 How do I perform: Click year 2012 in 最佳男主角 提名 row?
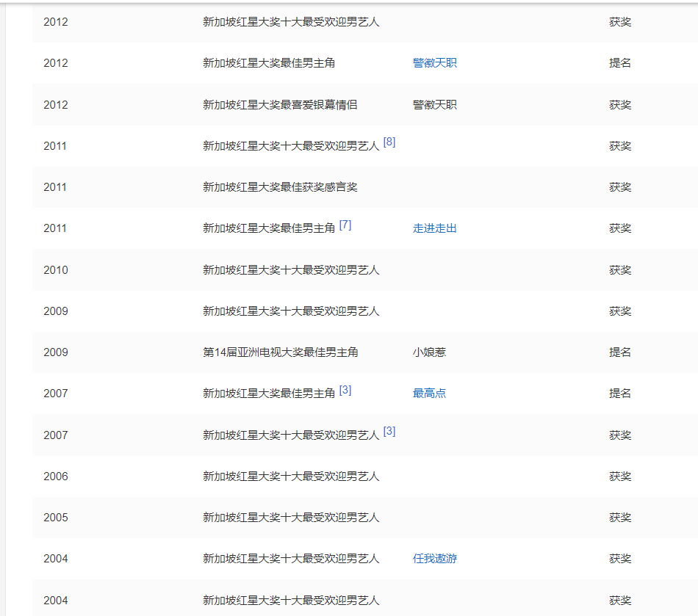[56, 63]
